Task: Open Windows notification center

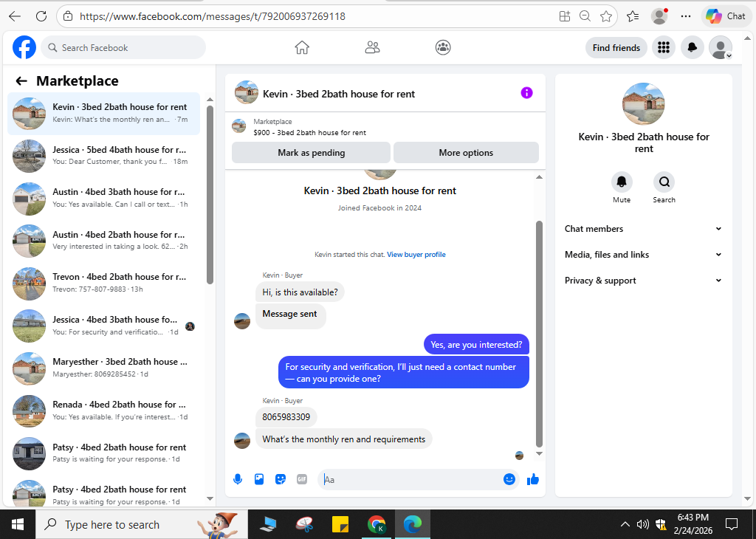Action: click(x=732, y=524)
